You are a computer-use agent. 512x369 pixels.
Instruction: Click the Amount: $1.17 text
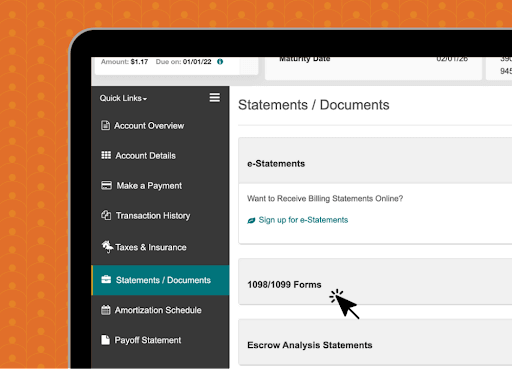click(124, 62)
